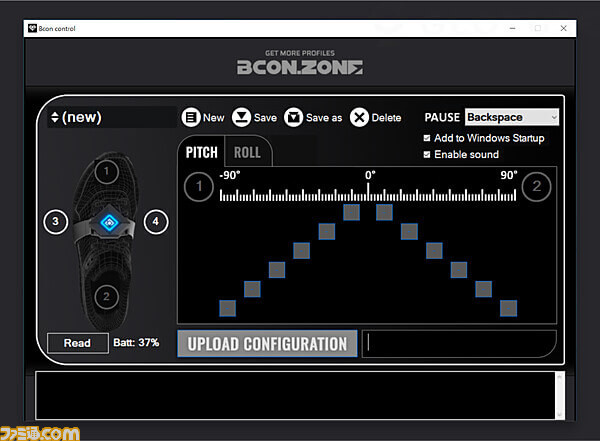Open the BCON.ZONE get more profiles link

tap(300, 63)
